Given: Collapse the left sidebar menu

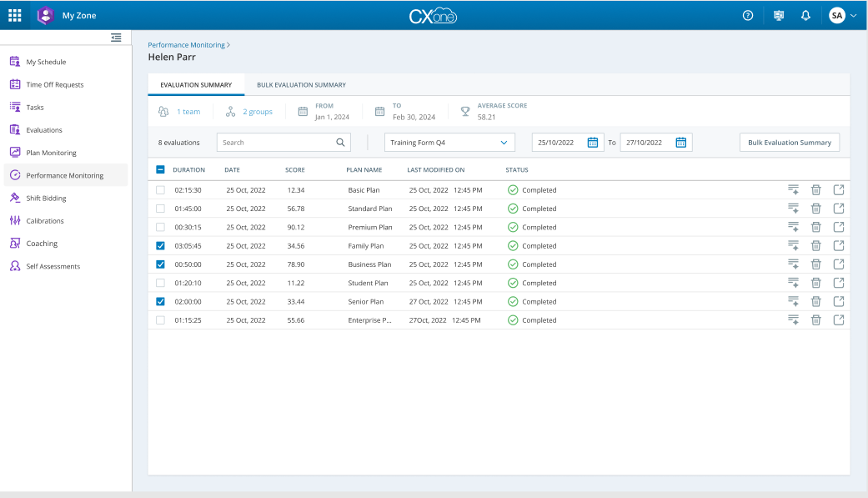Looking at the screenshot, I should 116,38.
